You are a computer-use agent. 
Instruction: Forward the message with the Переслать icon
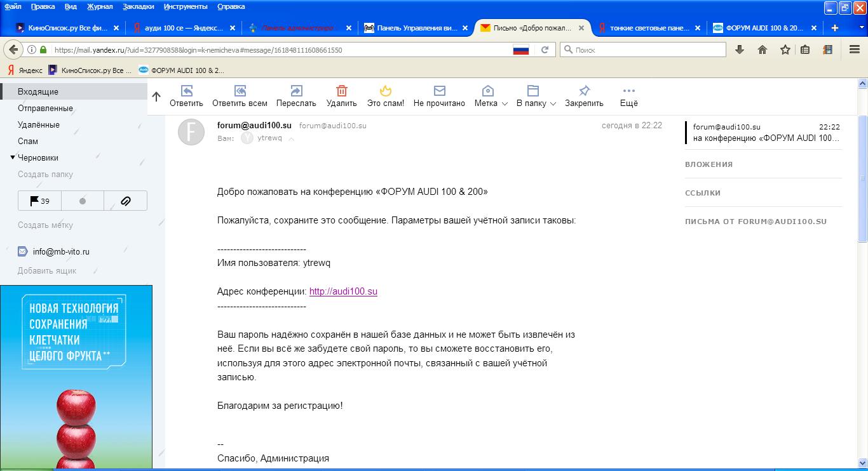point(296,91)
